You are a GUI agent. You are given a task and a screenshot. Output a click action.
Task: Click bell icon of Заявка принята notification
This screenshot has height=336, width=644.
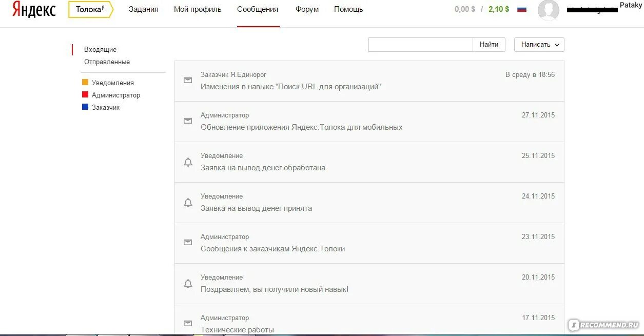188,203
